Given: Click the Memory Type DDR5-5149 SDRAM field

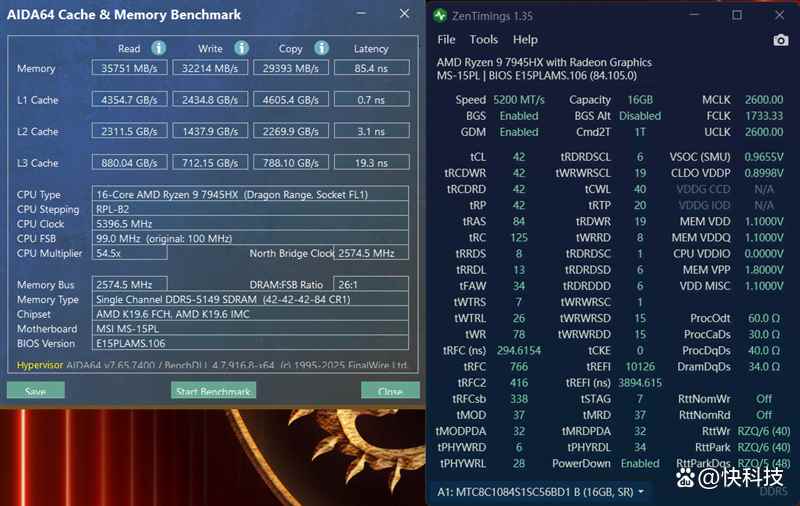Looking at the screenshot, I should click(x=250, y=299).
